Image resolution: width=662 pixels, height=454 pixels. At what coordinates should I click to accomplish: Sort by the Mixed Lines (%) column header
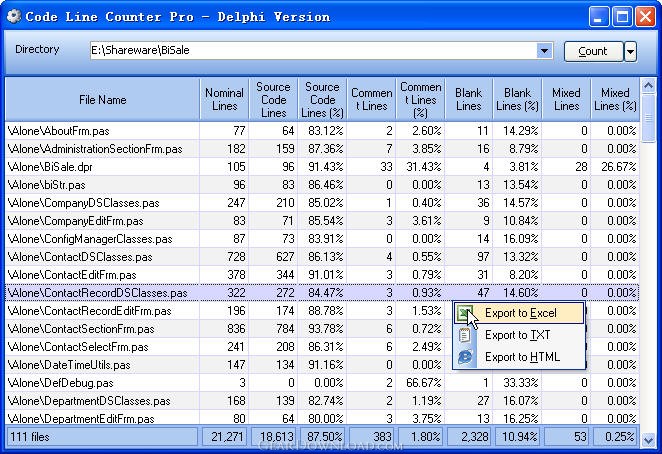tap(615, 100)
